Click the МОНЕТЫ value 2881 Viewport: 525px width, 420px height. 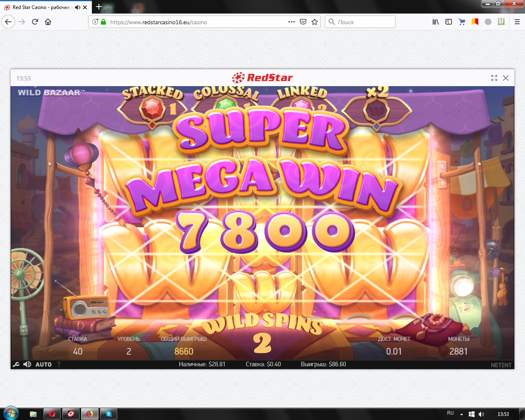(459, 352)
